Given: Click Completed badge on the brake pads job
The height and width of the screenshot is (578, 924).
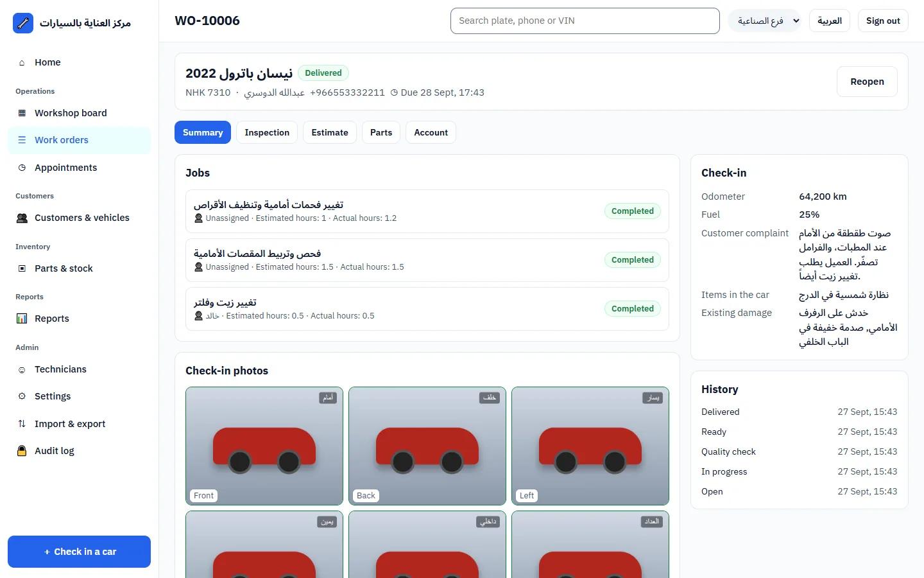Looking at the screenshot, I should click(633, 211).
